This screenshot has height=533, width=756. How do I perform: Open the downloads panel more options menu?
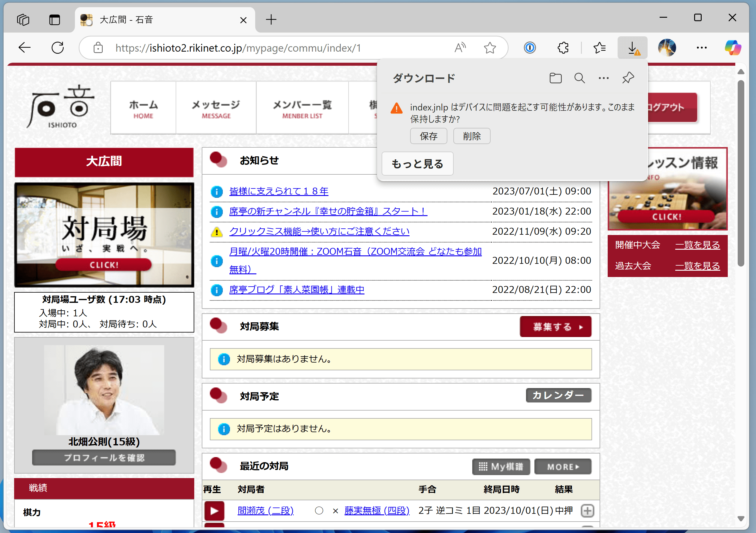[603, 78]
